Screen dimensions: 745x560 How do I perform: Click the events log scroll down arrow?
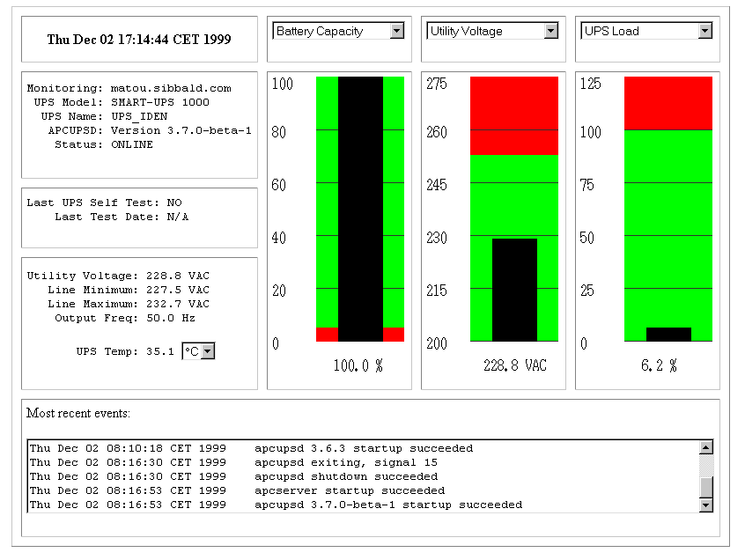(x=705, y=505)
